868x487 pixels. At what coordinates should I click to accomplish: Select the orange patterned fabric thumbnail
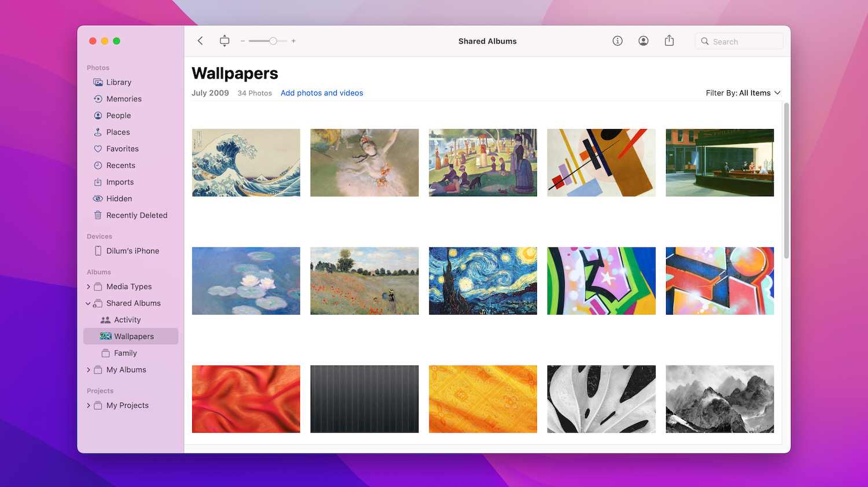pyautogui.click(x=483, y=399)
